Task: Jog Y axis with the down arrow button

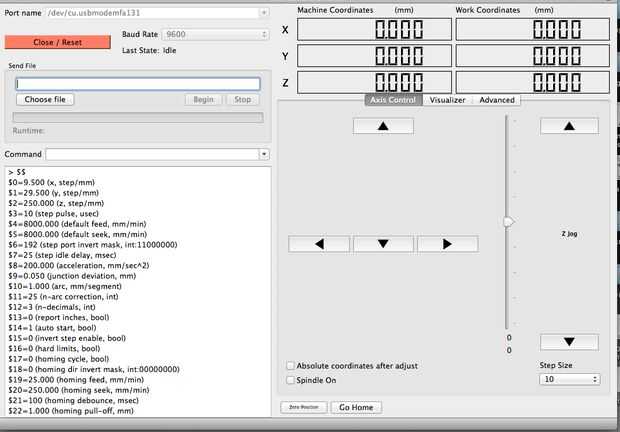Action: click(383, 244)
